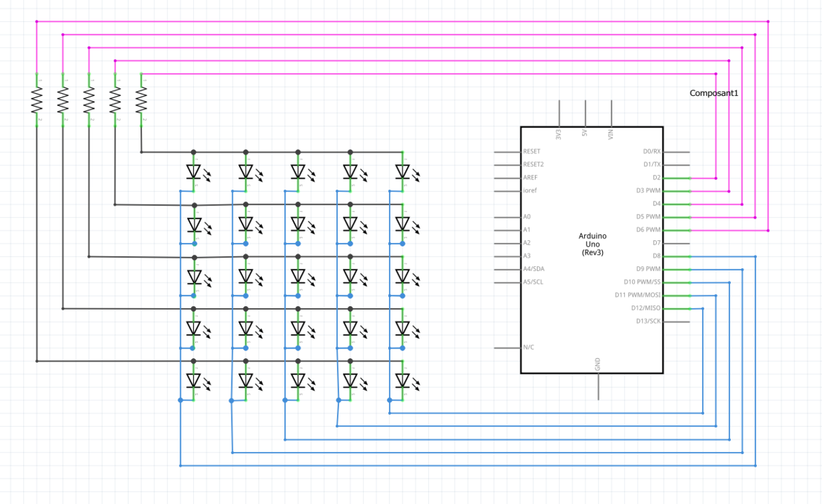Click the Composant1 part label
The width and height of the screenshot is (822, 504).
(714, 93)
